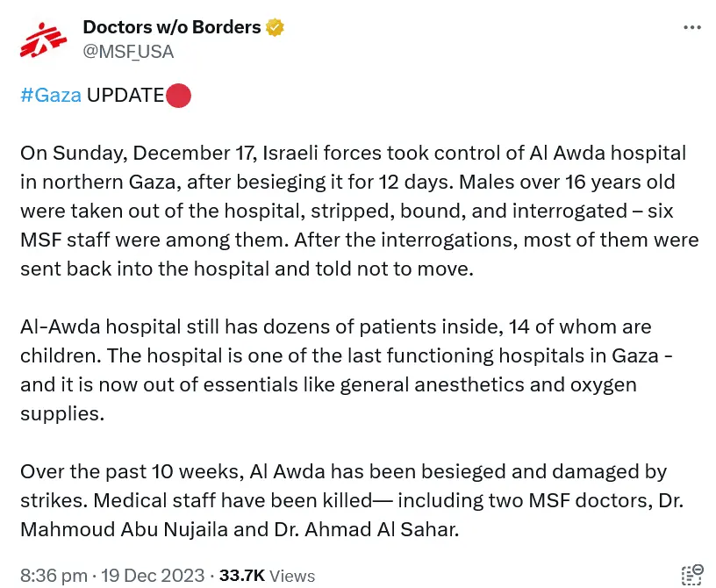
Task: Click the red circle emoji after UPDATE
Action: pyautogui.click(x=178, y=96)
